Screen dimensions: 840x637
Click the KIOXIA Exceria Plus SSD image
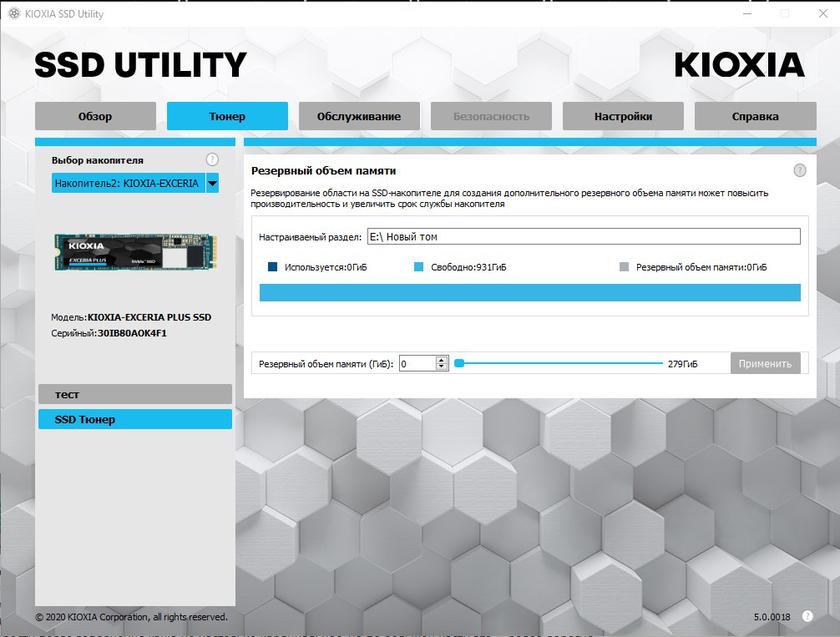pyautogui.click(x=134, y=252)
